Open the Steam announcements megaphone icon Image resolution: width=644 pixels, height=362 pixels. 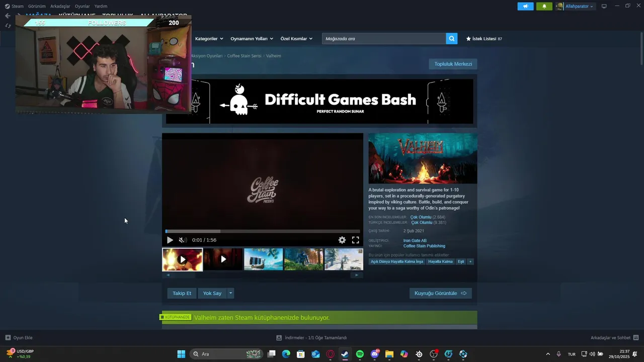pyautogui.click(x=525, y=6)
